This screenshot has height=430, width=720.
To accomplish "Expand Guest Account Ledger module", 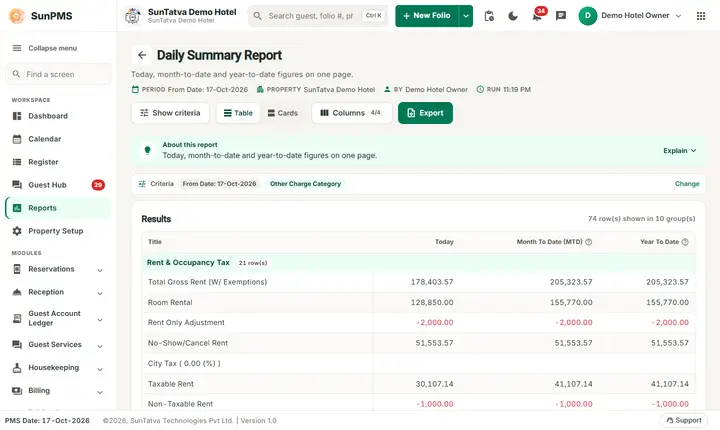I will click(100, 320).
